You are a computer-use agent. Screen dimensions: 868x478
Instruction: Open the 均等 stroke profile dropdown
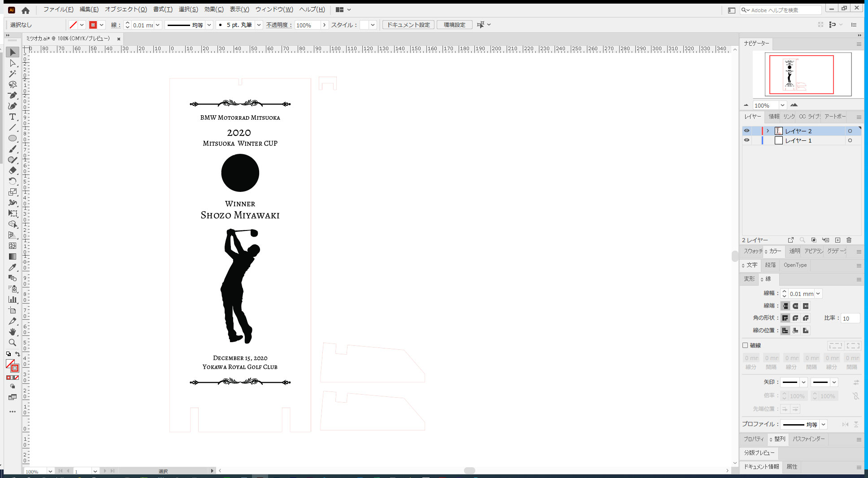(209, 25)
